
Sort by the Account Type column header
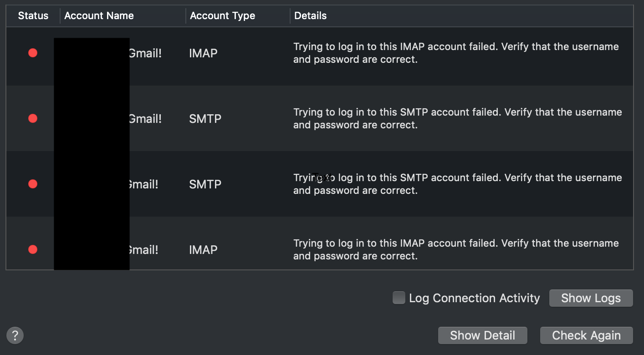click(x=222, y=16)
